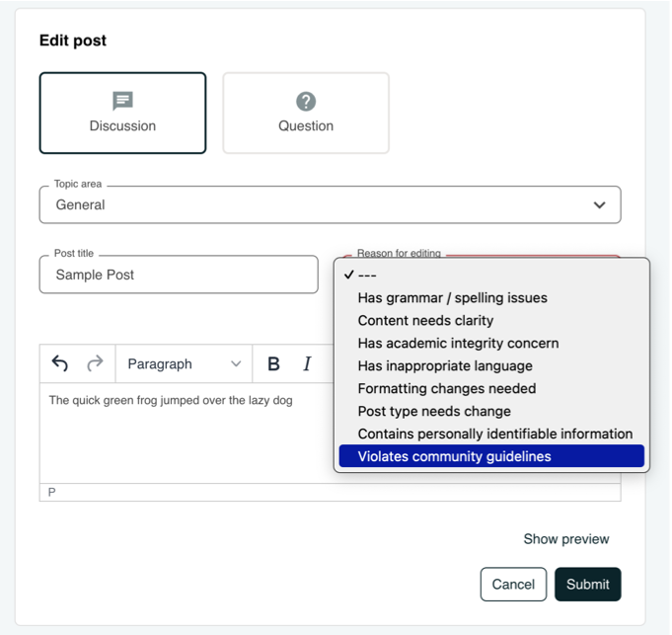
Task: Click the Show preview link
Action: tap(565, 539)
